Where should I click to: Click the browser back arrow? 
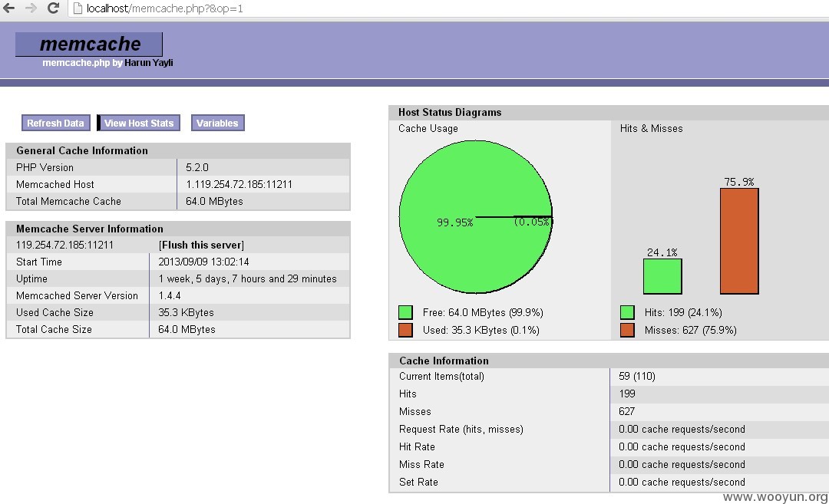pos(9,8)
